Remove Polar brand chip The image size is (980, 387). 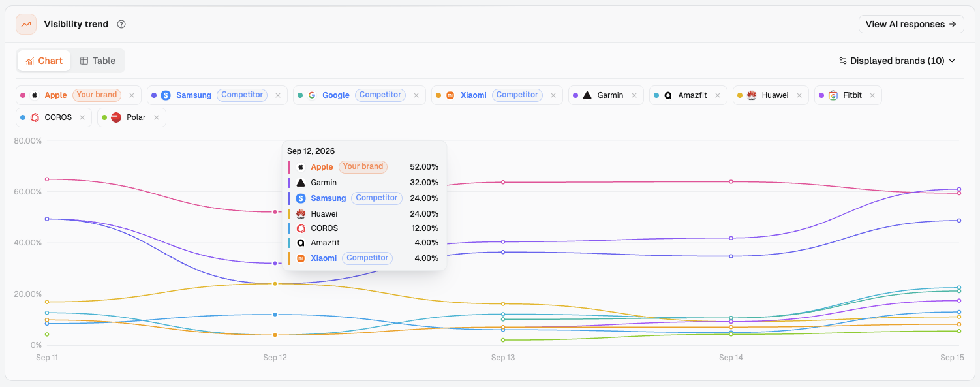(157, 117)
